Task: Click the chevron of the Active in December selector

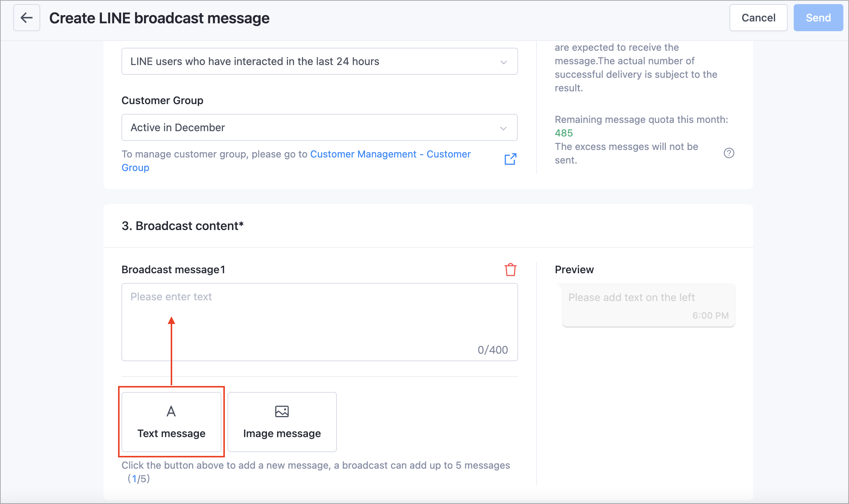Action: click(x=503, y=128)
